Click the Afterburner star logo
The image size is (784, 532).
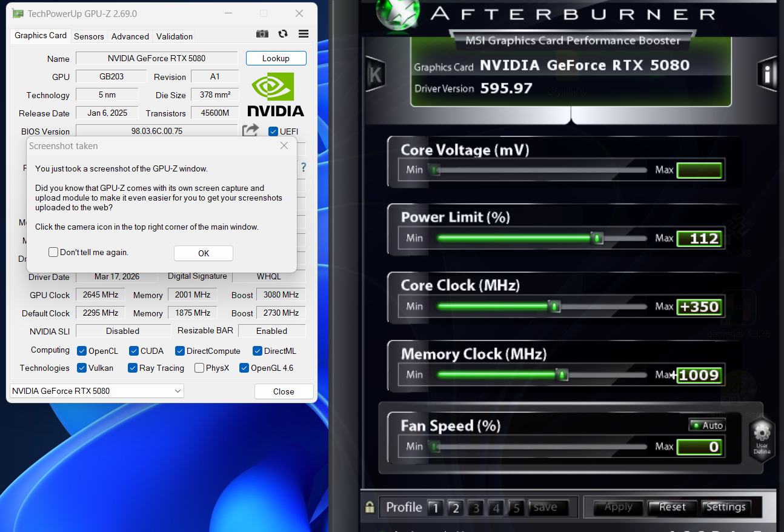coord(399,15)
